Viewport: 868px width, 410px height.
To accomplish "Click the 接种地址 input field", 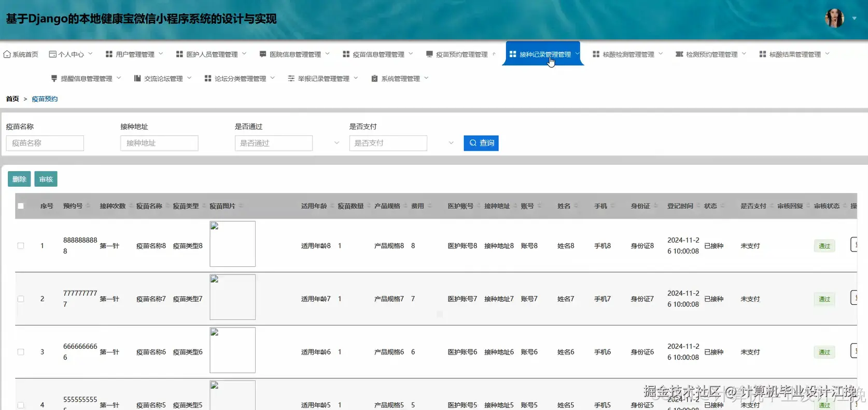I will click(159, 143).
